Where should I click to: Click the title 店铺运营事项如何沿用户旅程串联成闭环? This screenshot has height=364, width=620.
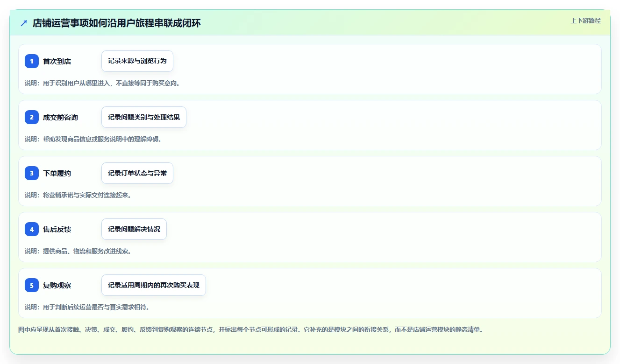pos(117,23)
